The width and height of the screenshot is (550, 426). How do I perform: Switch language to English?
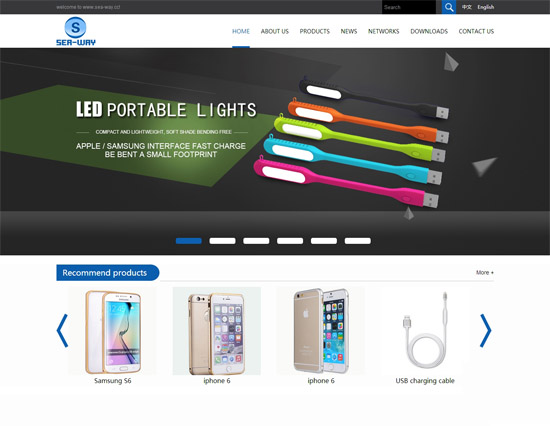485,7
